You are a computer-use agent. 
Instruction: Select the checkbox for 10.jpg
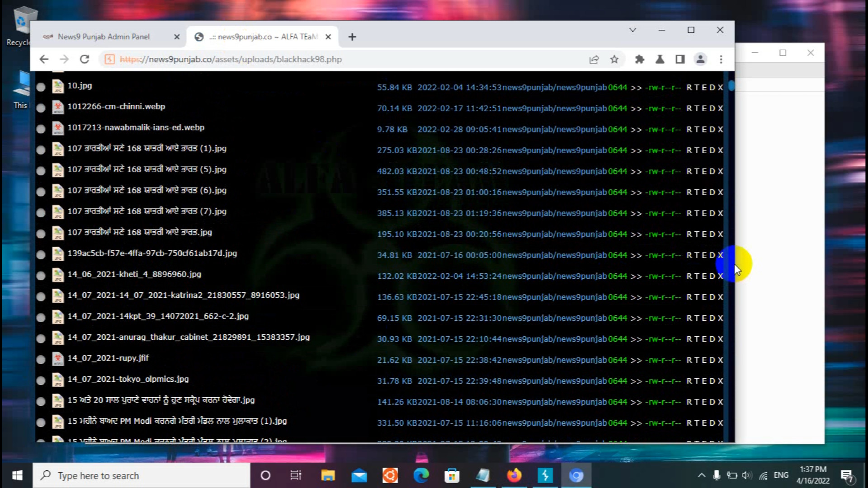[x=41, y=87]
